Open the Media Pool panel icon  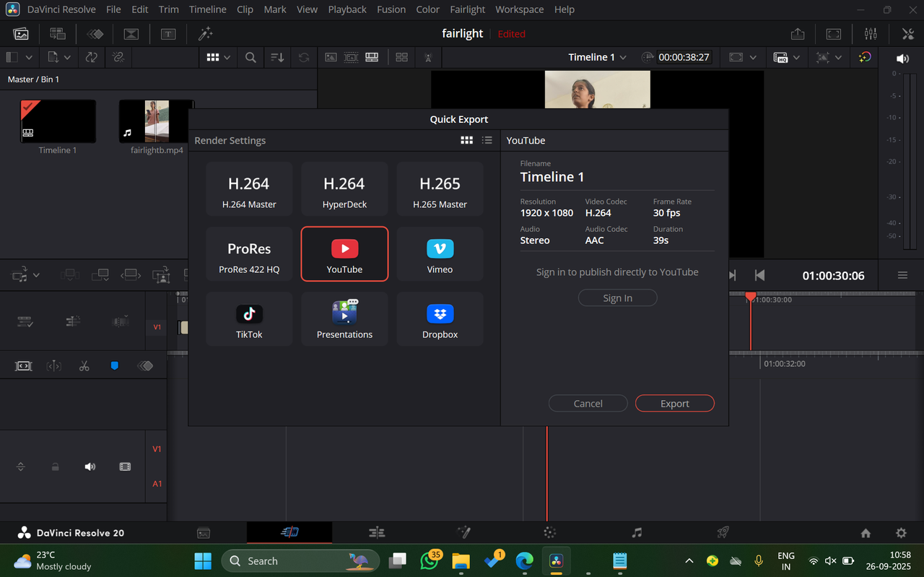[x=21, y=34]
